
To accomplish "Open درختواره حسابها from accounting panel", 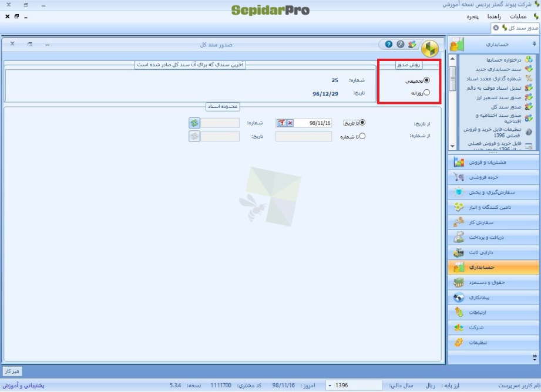I will tap(504, 60).
